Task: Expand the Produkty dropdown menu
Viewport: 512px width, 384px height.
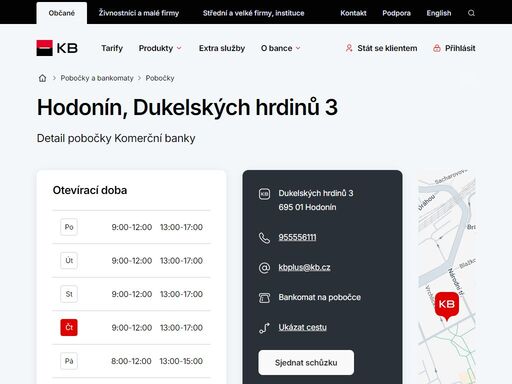Action: click(160, 48)
